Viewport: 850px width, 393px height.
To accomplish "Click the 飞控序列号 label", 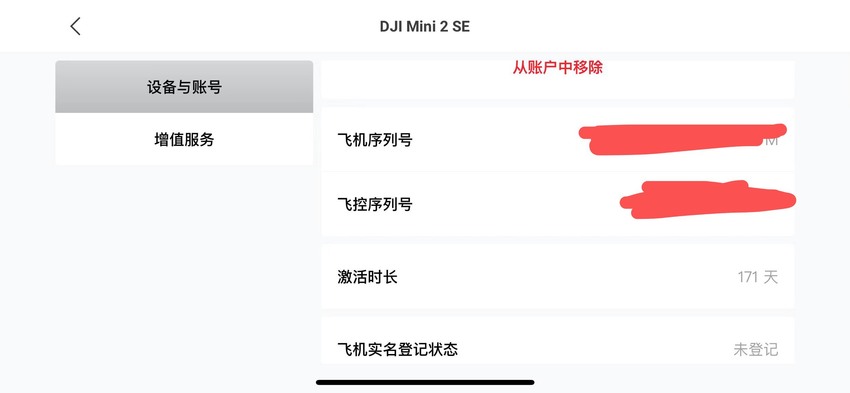I will (375, 204).
